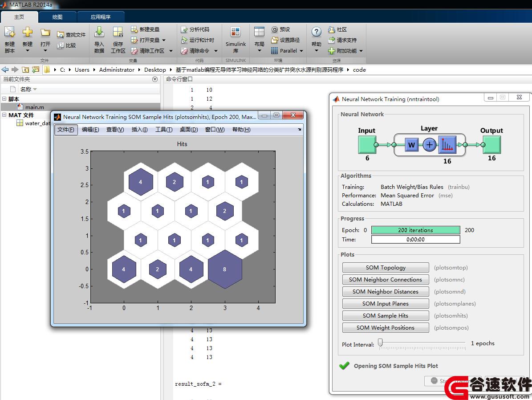The image size is (532, 400).
Task: Open the Clear Workspace (清除工作区) dropdown
Action: (x=171, y=51)
